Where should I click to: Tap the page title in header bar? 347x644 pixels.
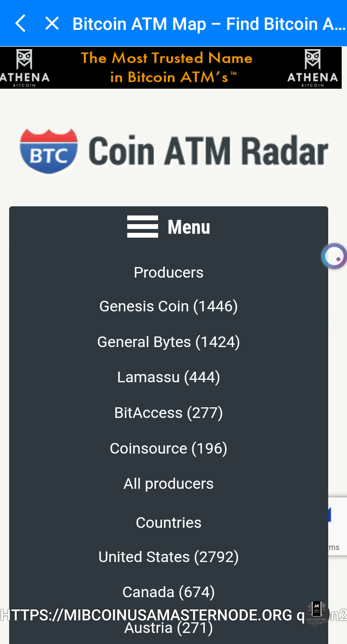pyautogui.click(x=208, y=24)
